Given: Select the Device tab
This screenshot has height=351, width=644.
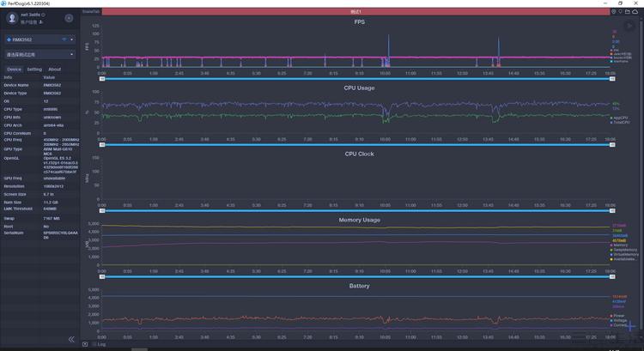Looking at the screenshot, I should [14, 70].
